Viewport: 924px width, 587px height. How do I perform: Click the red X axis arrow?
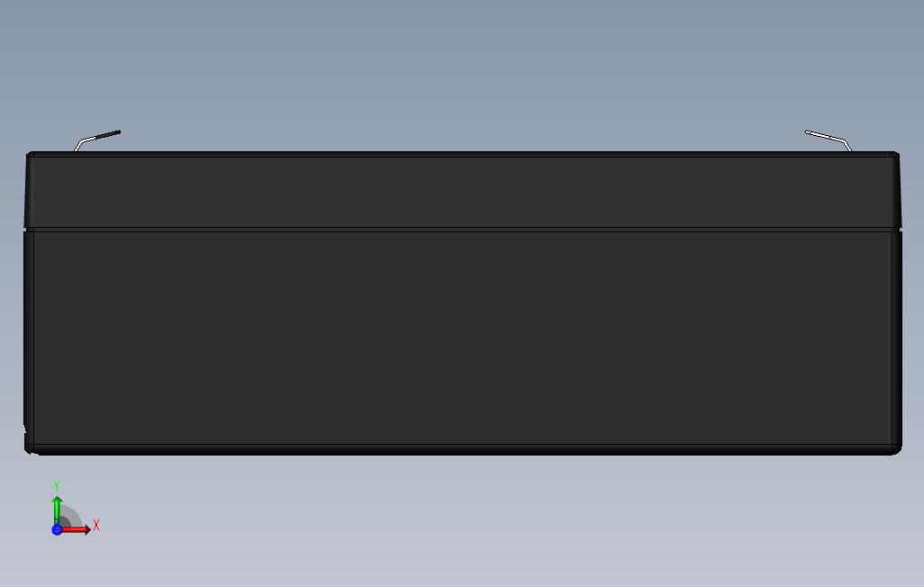point(77,529)
